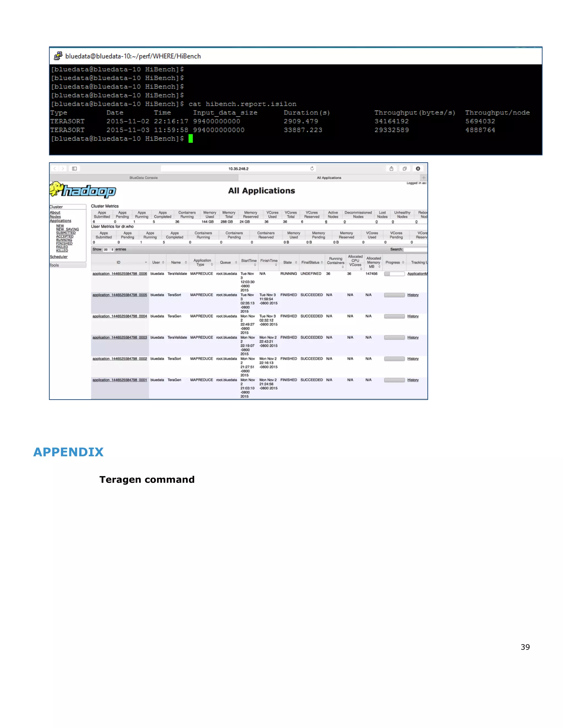
Task: Sort table by State column
Action: click(289, 262)
